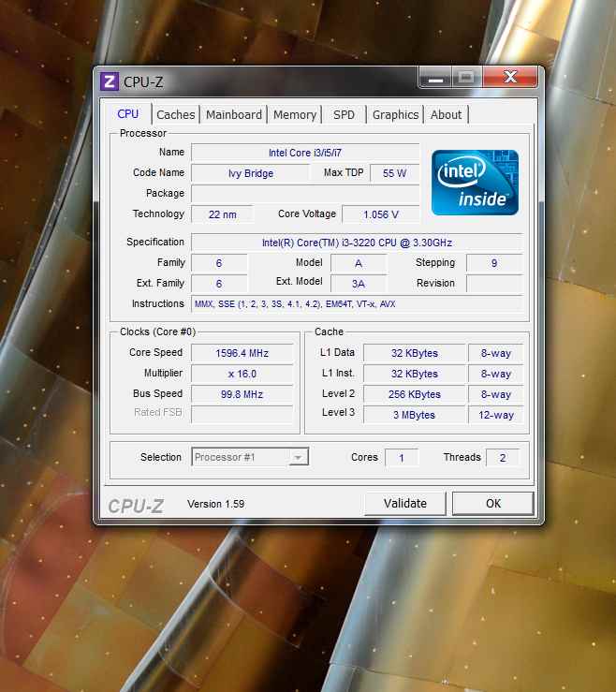Select the SPD tab
The image size is (616, 692).
(344, 115)
